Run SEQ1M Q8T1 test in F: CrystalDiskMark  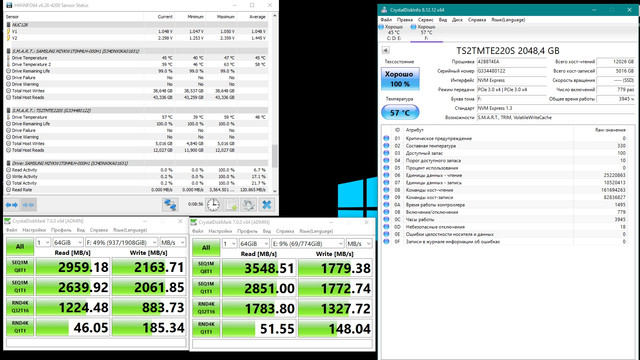(x=20, y=267)
